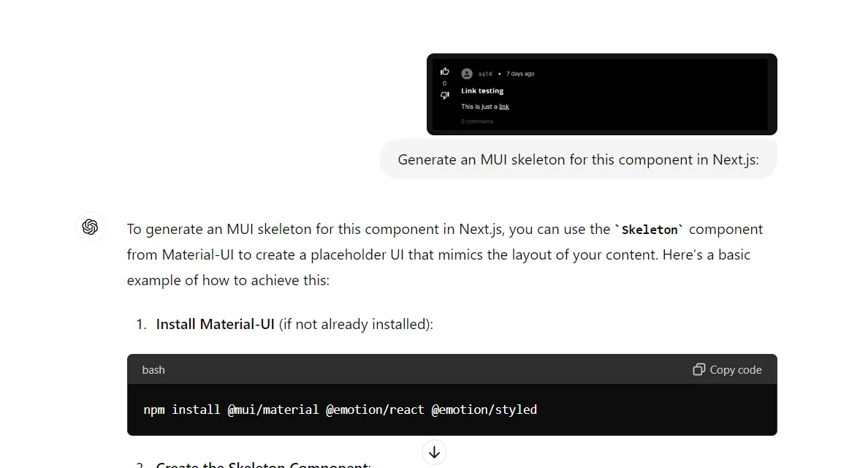868x468 pixels.
Task: Click the npm install command text
Action: 340,409
